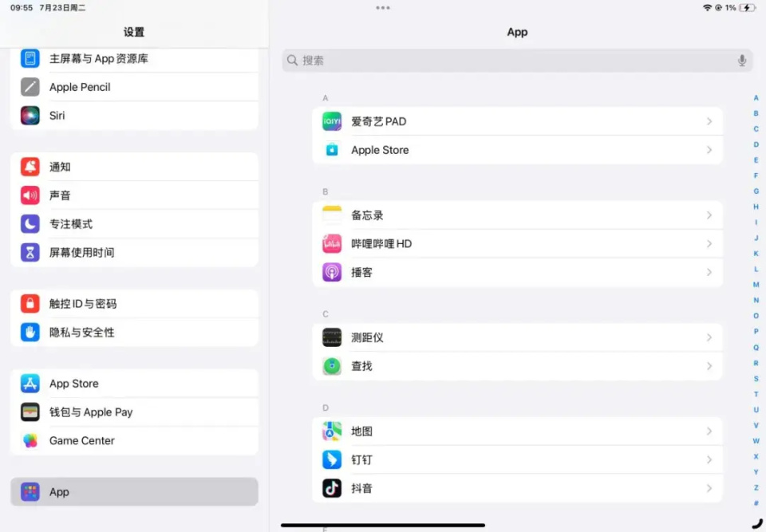Tap the 钉钉 DingTalk icon
The image size is (766, 532).
pyautogui.click(x=332, y=459)
